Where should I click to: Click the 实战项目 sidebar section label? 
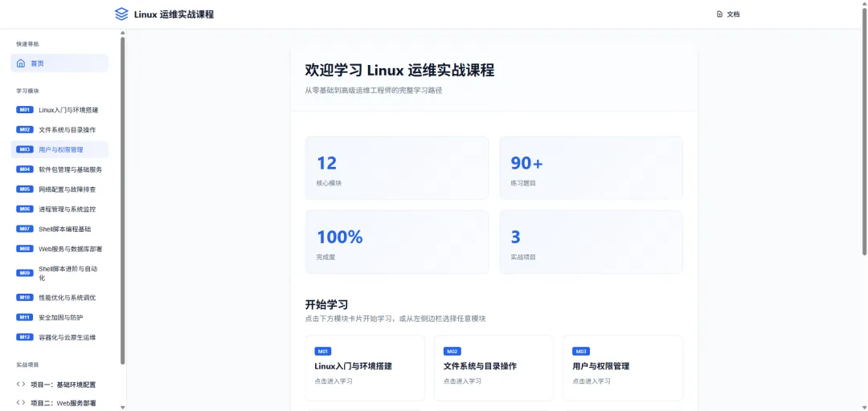(27, 364)
